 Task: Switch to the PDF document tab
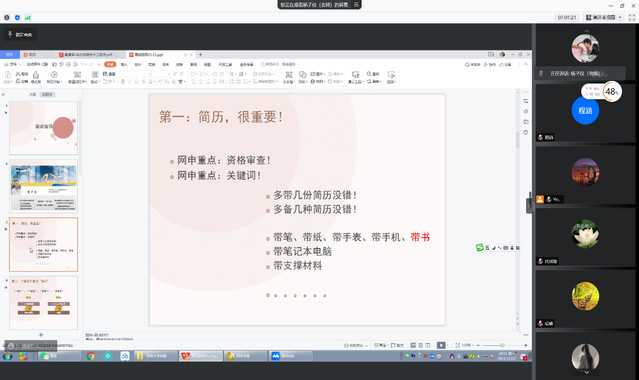tap(88, 55)
